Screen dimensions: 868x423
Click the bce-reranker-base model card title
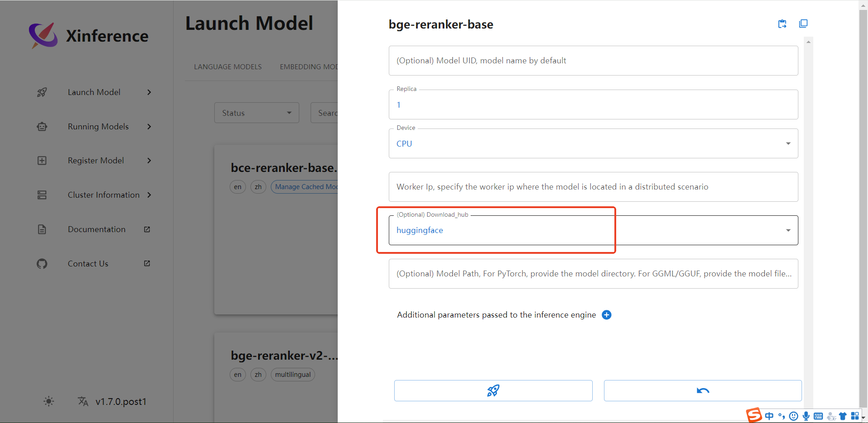tap(284, 168)
